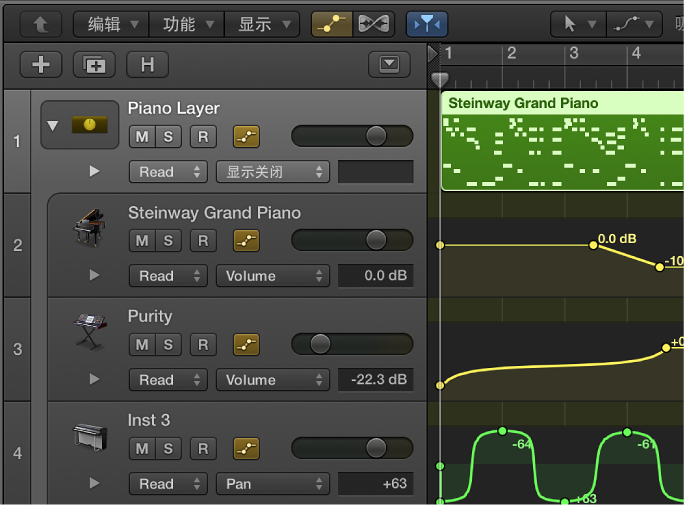The height and width of the screenshot is (506, 684).
Task: Click the -64 pan automation point
Action: [503, 431]
